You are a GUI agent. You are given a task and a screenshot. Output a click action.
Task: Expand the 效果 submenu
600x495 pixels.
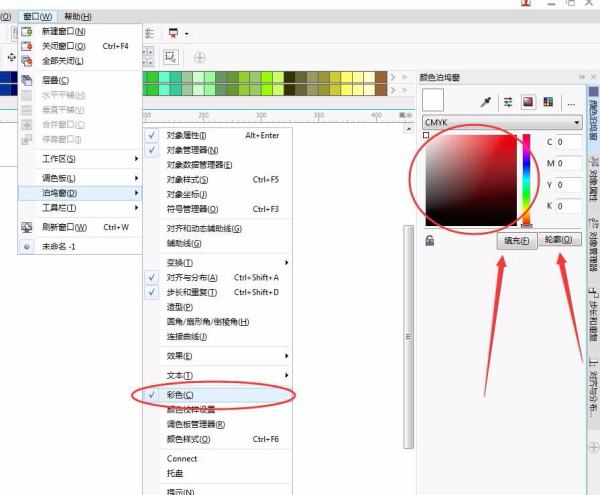coord(218,356)
